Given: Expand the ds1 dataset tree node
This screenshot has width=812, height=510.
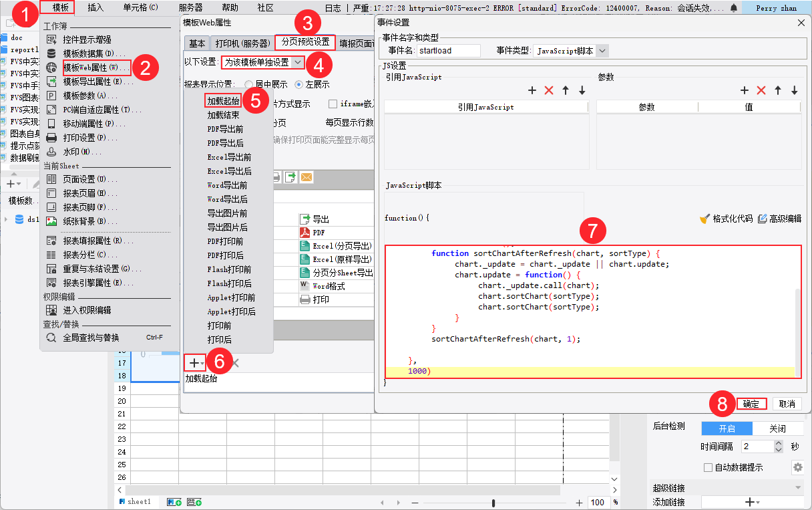Looking at the screenshot, I should click(x=7, y=219).
